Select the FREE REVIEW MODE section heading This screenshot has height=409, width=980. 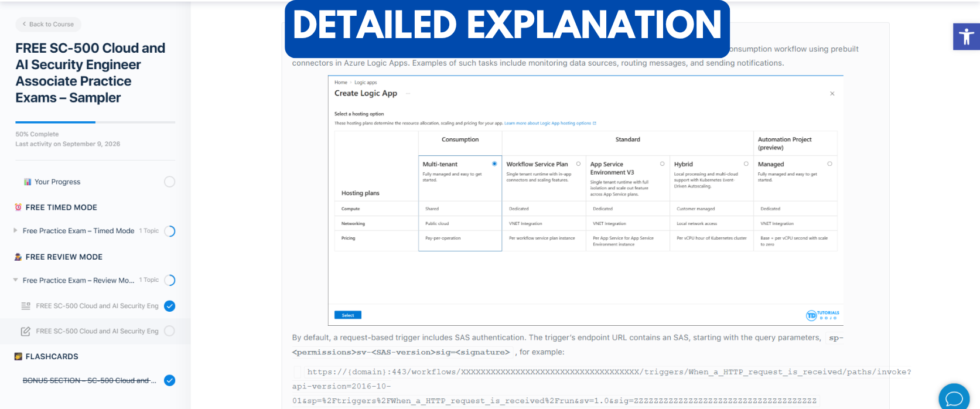click(x=64, y=257)
